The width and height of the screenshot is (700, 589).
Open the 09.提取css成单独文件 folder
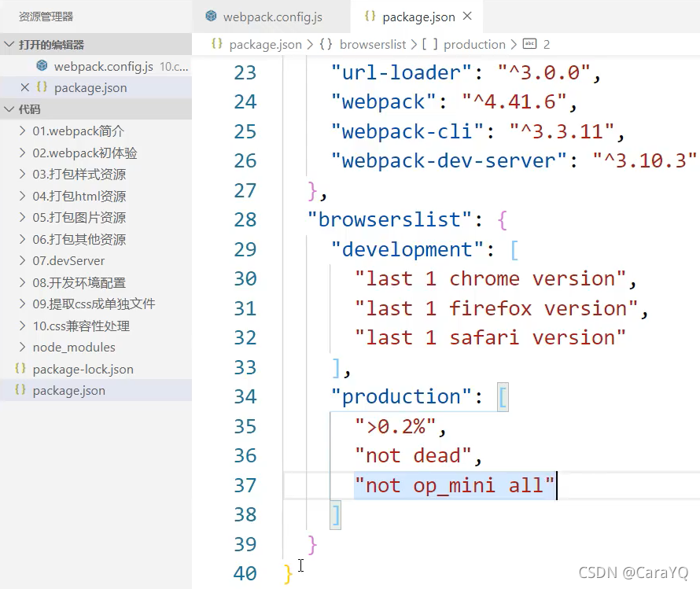coord(96,304)
